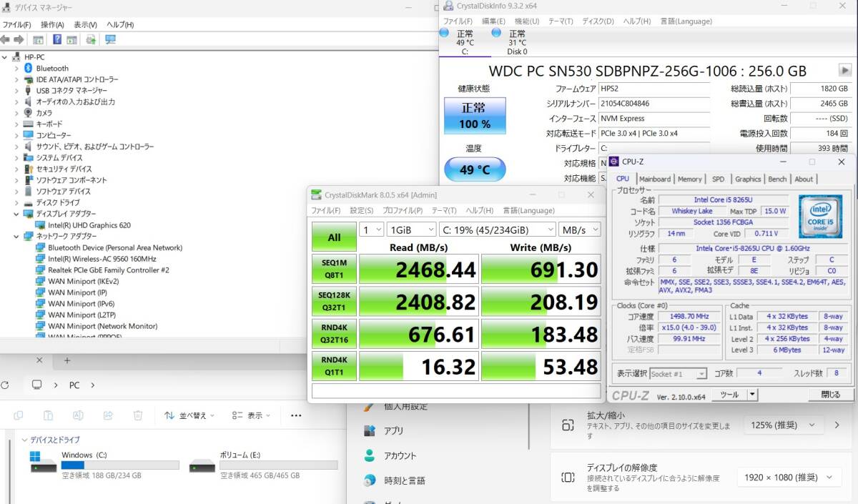The width and height of the screenshot is (858, 504).
Task: Open ファイル(F) menu in Device Manager
Action: [x=16, y=24]
